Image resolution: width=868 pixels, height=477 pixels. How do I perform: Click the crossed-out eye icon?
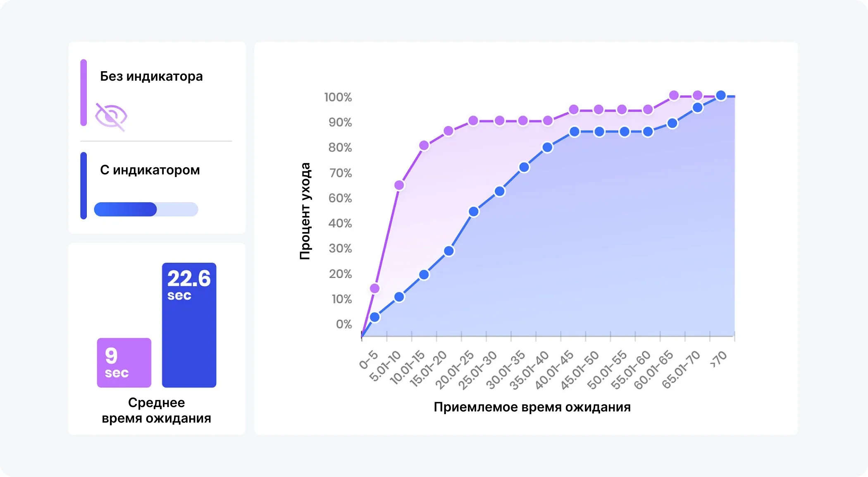point(111,117)
